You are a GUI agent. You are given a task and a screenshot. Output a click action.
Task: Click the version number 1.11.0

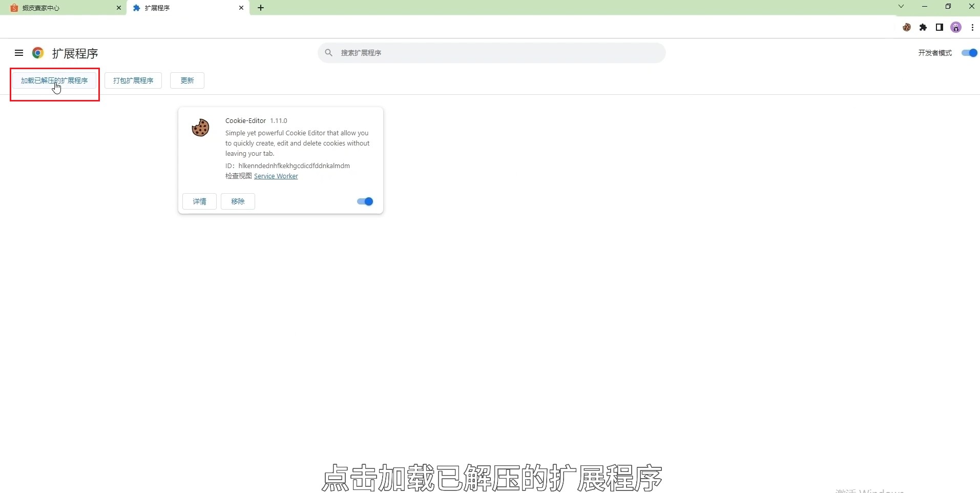279,120
